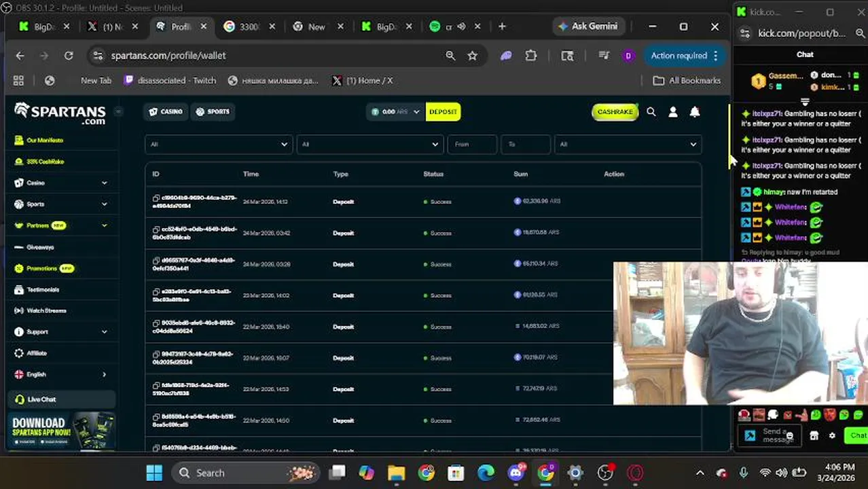Open the rightmost All filter dropdown
This screenshot has height=489, width=868.
click(628, 144)
